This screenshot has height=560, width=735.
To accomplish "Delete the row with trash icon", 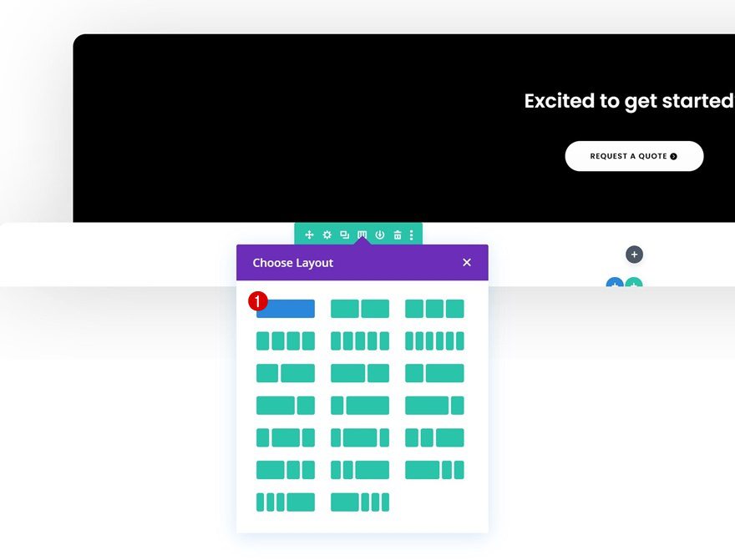I will (x=397, y=235).
